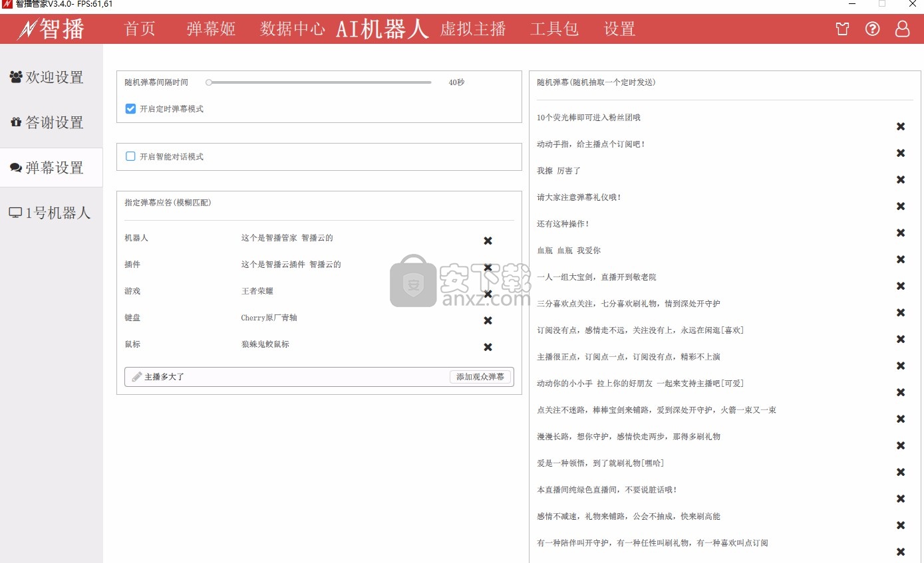This screenshot has width=924, height=563.
Task: Select keyword 机器人 in reply list
Action: click(136, 238)
